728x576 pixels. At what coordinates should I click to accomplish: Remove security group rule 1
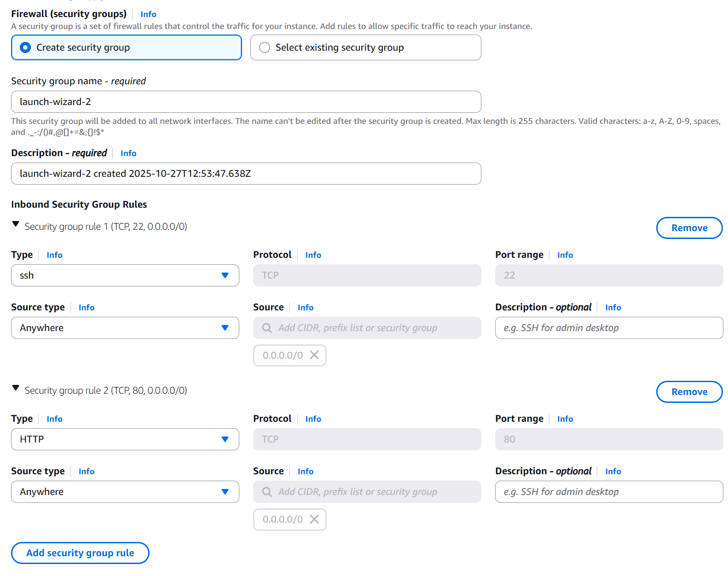[689, 228]
